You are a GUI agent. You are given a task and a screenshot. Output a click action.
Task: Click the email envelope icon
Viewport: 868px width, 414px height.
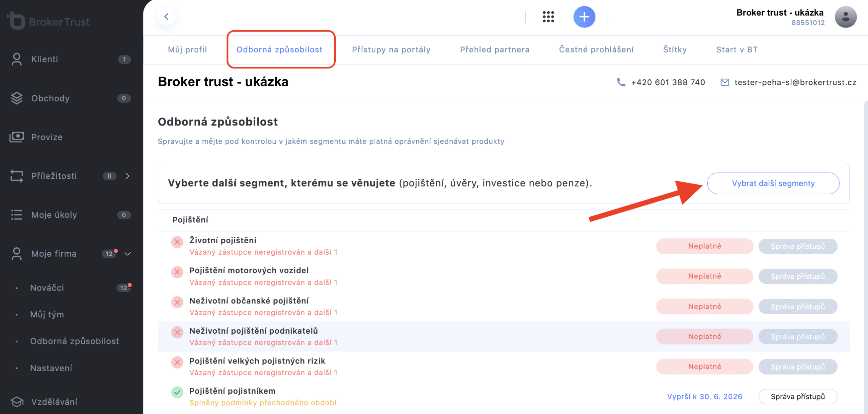click(x=725, y=82)
